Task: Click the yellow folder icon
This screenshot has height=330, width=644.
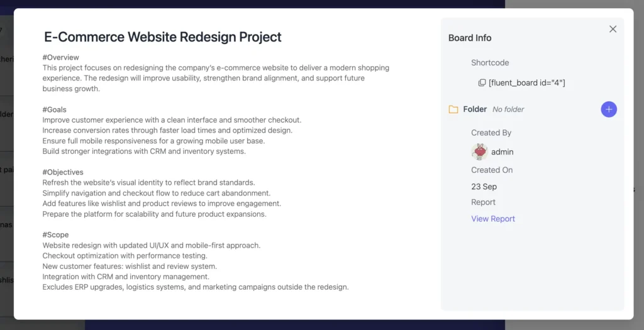Action: [453, 109]
